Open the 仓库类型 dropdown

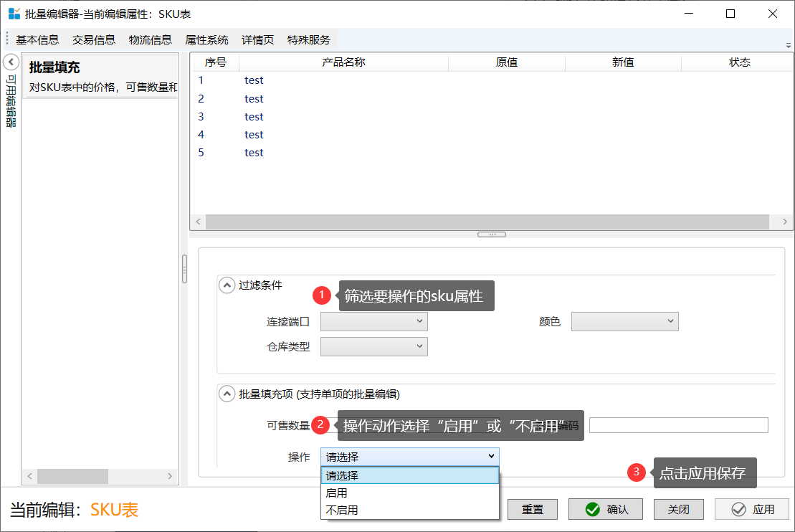(x=373, y=347)
